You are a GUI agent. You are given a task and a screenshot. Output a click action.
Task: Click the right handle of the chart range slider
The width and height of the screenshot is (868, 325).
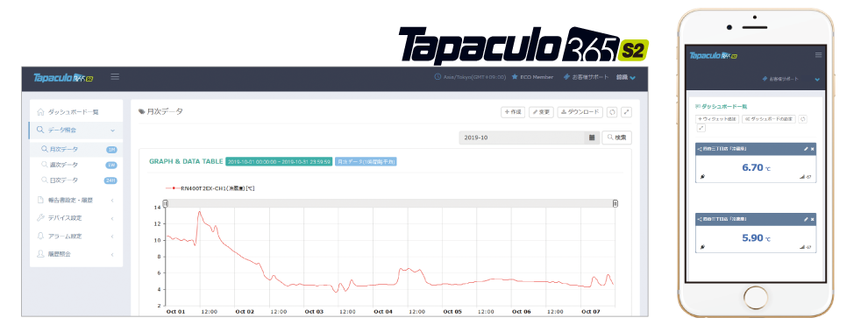615,204
